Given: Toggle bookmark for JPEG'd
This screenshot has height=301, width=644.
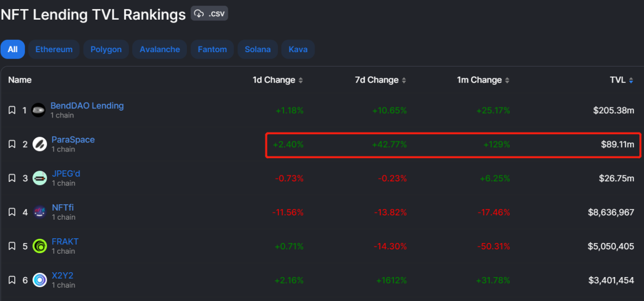Looking at the screenshot, I should [x=12, y=178].
